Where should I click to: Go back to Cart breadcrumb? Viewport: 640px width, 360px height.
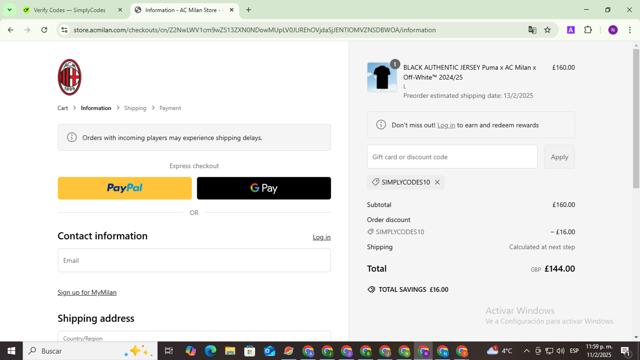[62, 108]
